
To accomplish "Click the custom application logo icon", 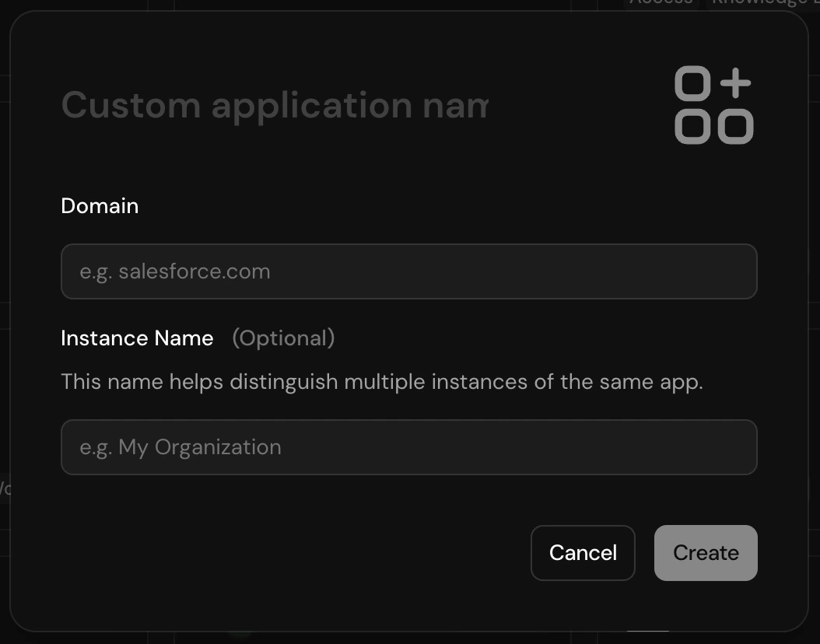I will pos(713,105).
